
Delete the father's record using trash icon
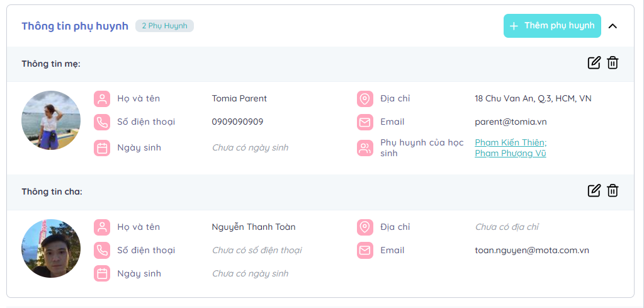(x=613, y=191)
